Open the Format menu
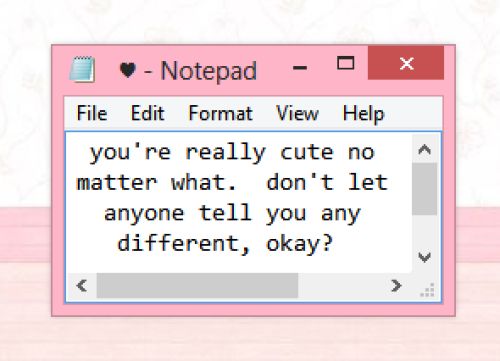This screenshot has height=361, width=500. pos(220,113)
